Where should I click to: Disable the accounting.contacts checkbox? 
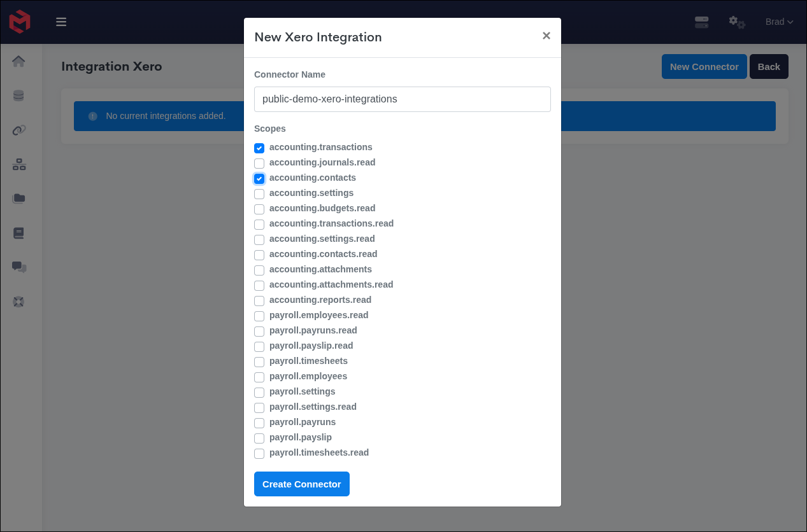259,178
